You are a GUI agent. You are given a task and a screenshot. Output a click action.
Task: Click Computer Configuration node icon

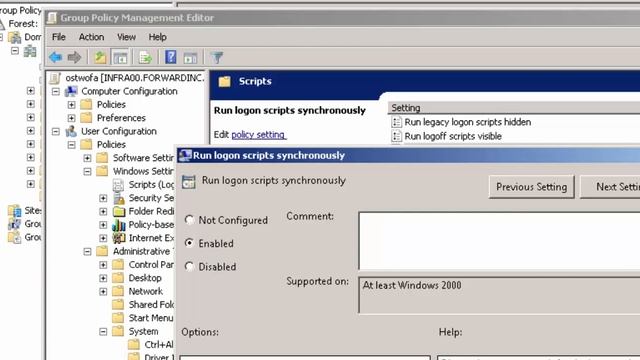pos(71,91)
